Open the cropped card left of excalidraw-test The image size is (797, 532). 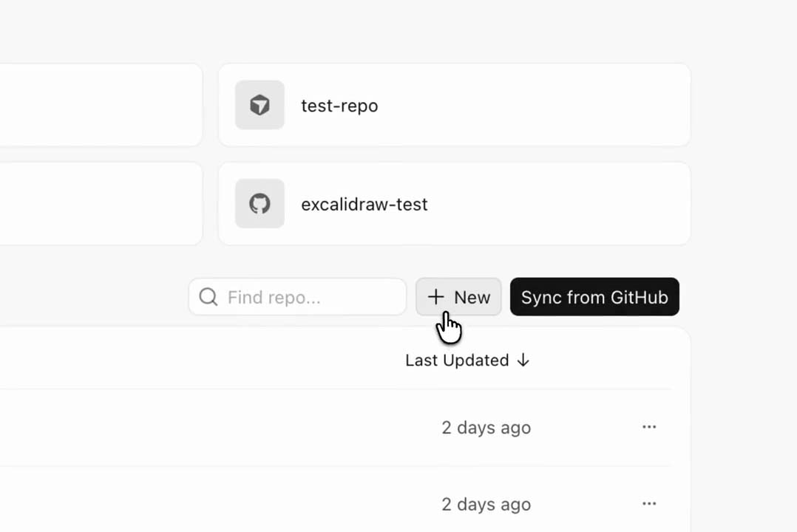101,203
